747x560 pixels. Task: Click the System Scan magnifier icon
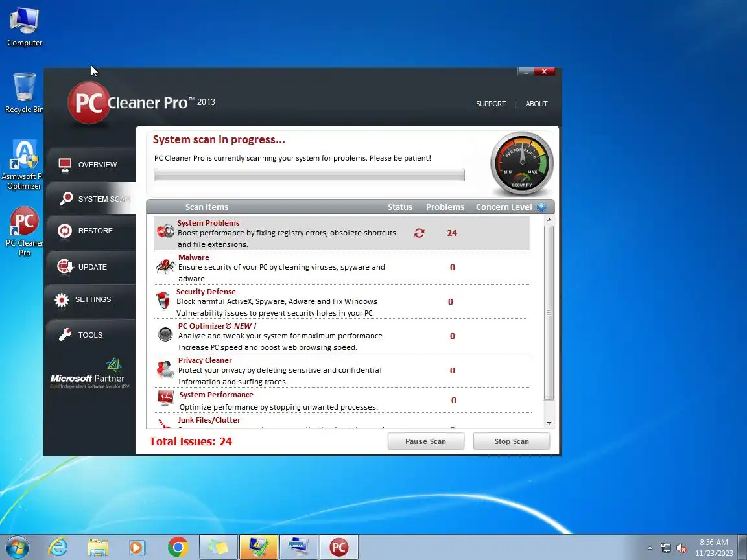tap(65, 198)
